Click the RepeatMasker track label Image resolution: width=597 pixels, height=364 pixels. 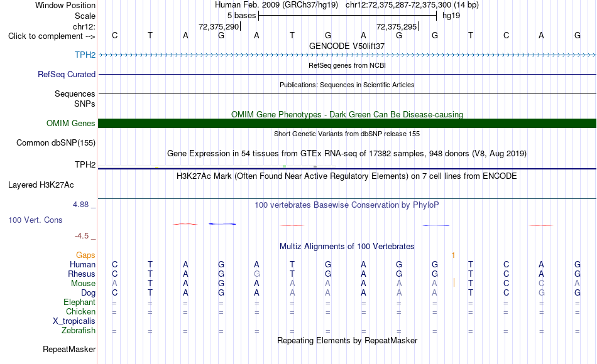(69, 349)
